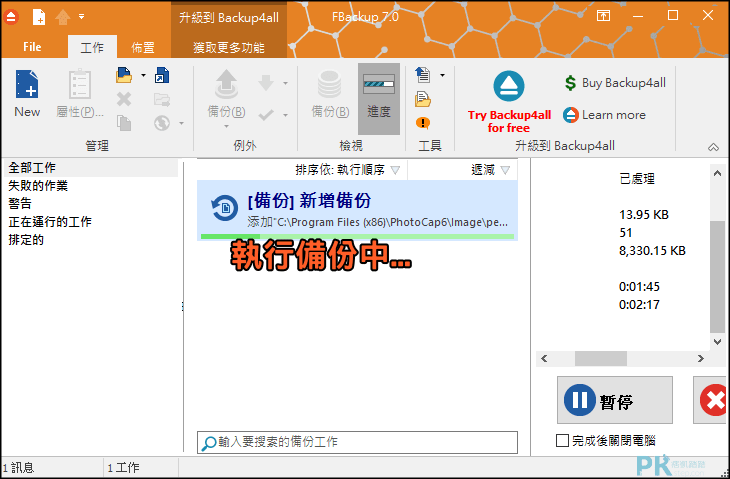Click the progress panel vertical scrollbar down arrow
This screenshot has height=479, width=730.
(717, 342)
